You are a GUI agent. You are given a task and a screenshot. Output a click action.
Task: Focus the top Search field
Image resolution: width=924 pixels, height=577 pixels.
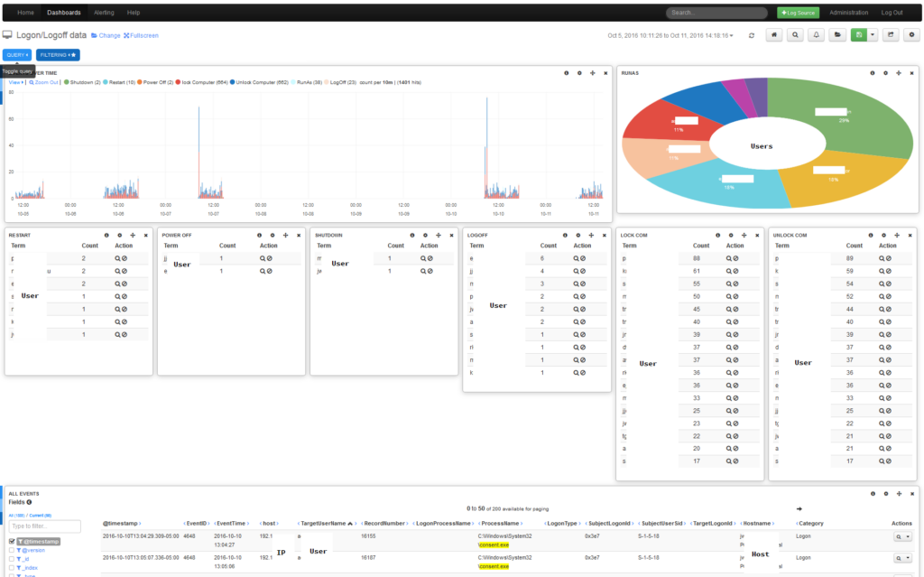tap(716, 13)
